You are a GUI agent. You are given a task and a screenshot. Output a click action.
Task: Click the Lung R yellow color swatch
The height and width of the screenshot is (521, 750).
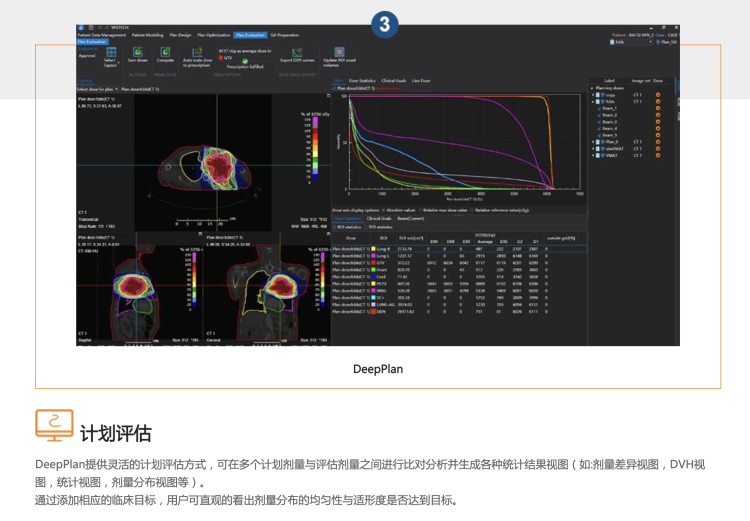(x=374, y=249)
